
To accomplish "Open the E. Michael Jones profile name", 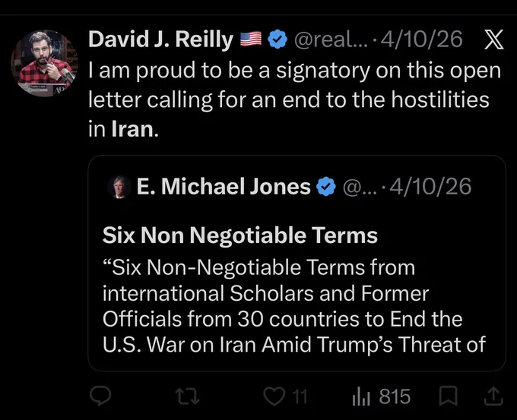I will 224,186.
